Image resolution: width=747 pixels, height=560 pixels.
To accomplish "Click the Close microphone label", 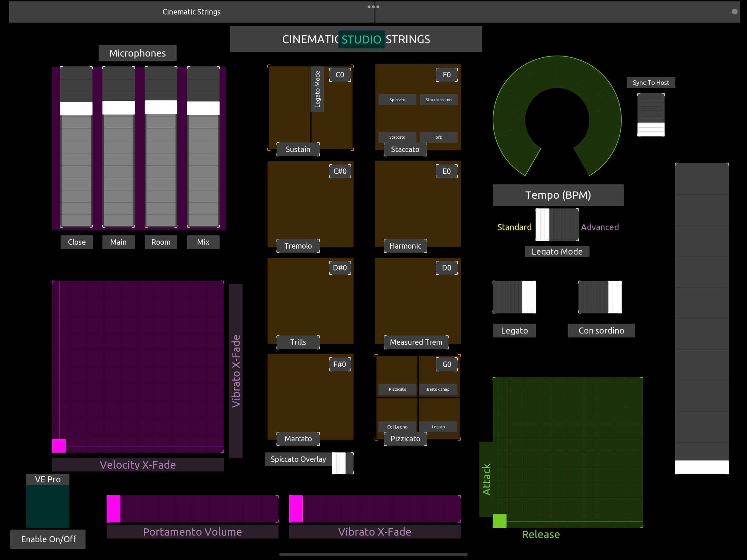I will [77, 242].
